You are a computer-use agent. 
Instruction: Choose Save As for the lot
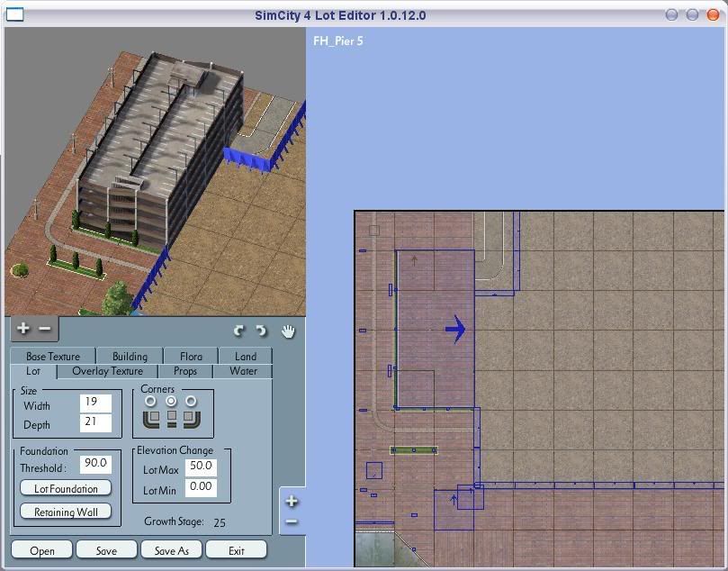(171, 550)
